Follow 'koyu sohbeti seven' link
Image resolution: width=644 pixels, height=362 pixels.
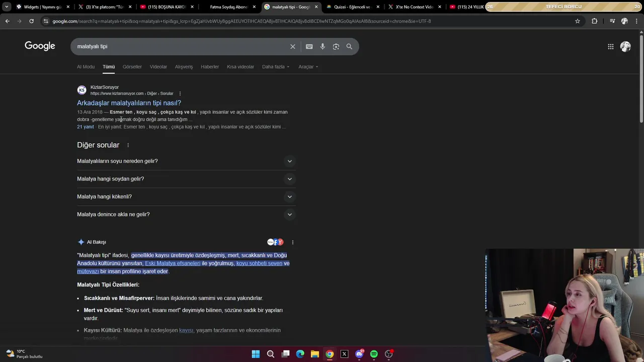(259, 263)
